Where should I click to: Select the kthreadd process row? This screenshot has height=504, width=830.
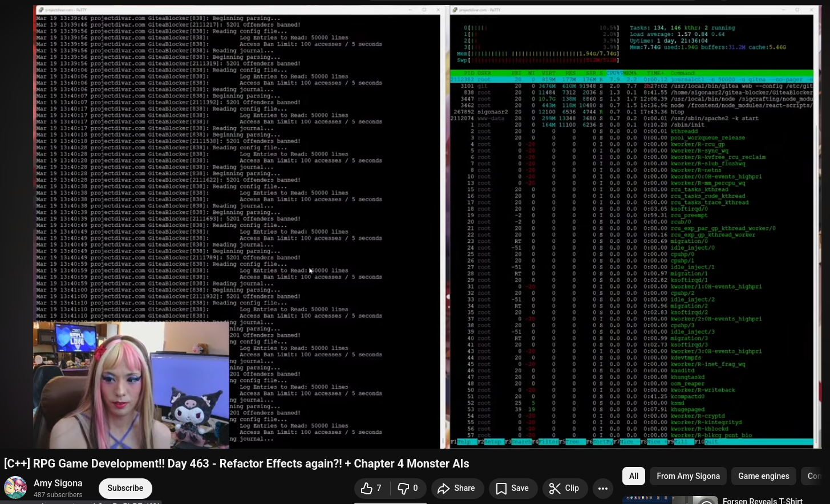coord(631,132)
